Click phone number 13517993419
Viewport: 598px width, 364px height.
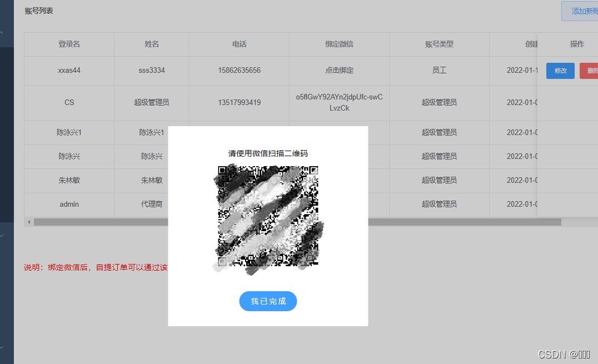pos(240,102)
